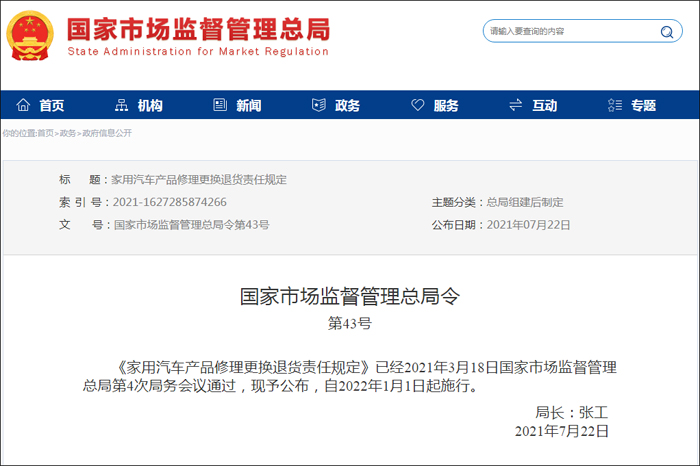This screenshot has width=700, height=466.
Task: Go to 政务 in the breadcrumb
Action: click(x=67, y=133)
